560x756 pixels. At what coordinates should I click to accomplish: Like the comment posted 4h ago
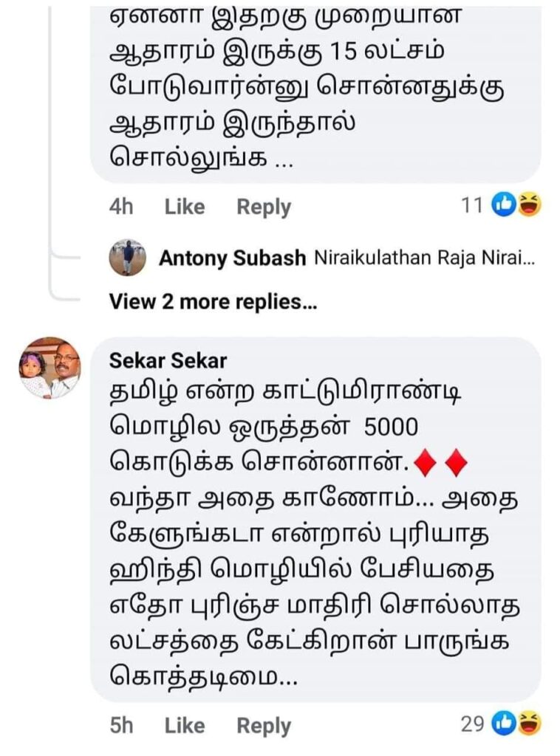point(184,207)
